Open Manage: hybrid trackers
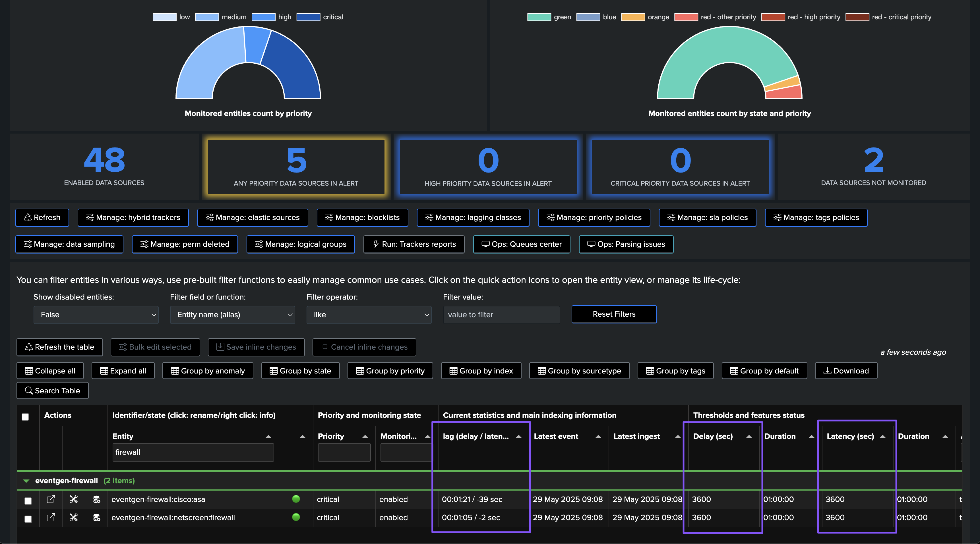 [133, 217]
